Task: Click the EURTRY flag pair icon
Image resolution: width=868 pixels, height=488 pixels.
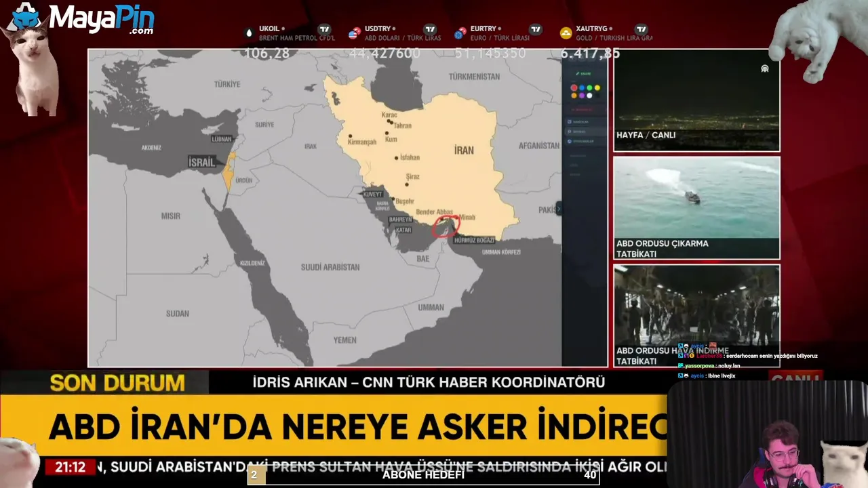Action: pyautogui.click(x=460, y=33)
